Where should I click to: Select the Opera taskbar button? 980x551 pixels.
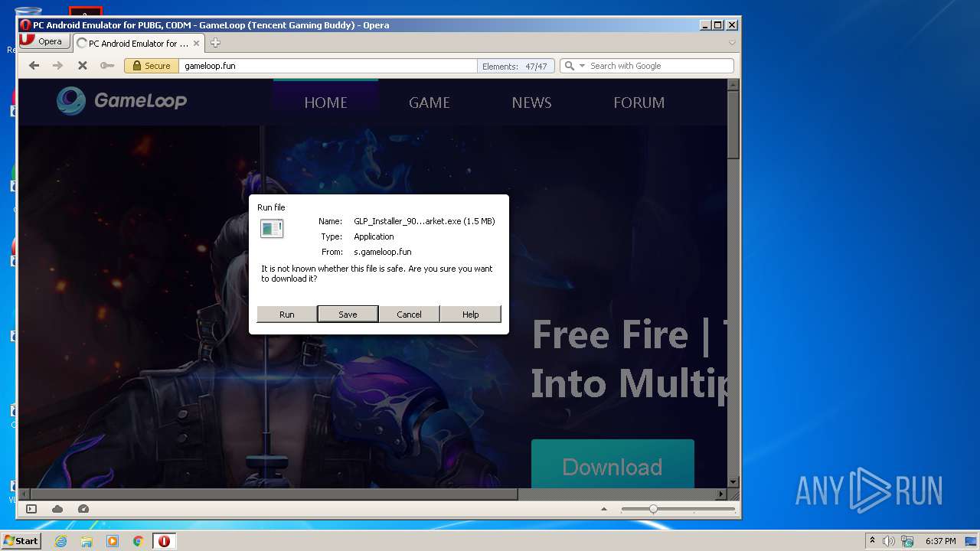164,541
